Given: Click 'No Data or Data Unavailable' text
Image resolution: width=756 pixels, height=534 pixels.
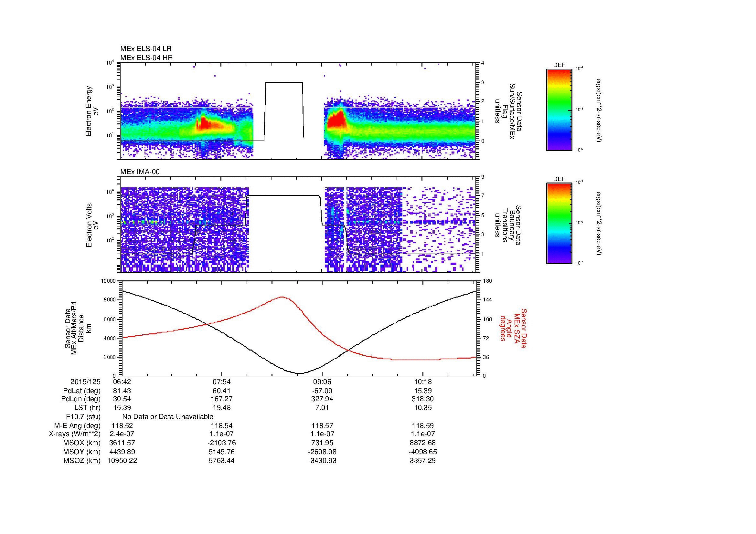Looking at the screenshot, I should point(168,416).
